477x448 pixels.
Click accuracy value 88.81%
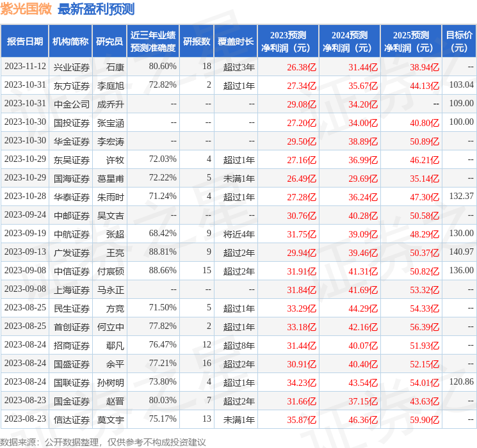pos(163,252)
